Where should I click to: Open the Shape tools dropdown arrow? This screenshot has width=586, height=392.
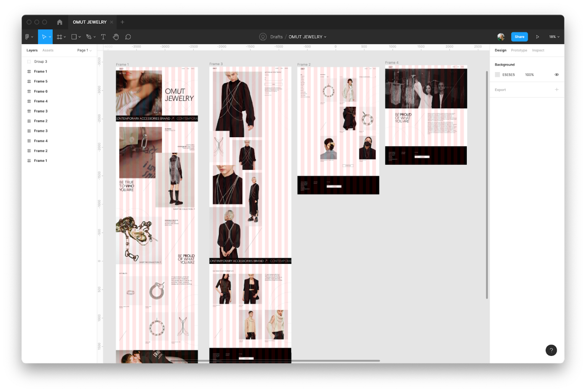click(x=80, y=37)
